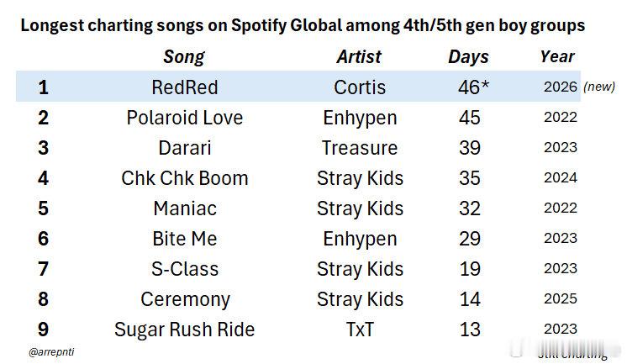Click the (new) label beside 2026
This screenshot has height=364, width=627.
(599, 87)
